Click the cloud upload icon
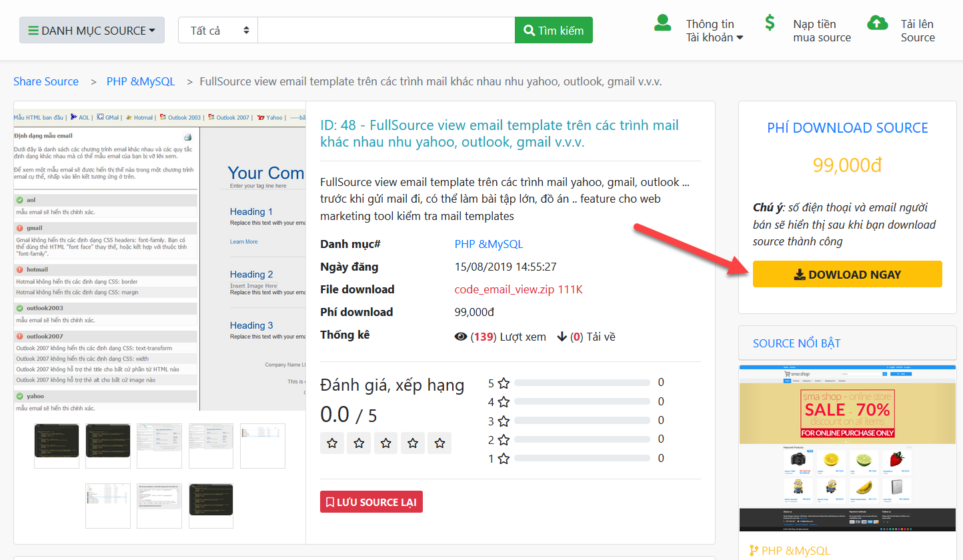963x560 pixels. [878, 23]
